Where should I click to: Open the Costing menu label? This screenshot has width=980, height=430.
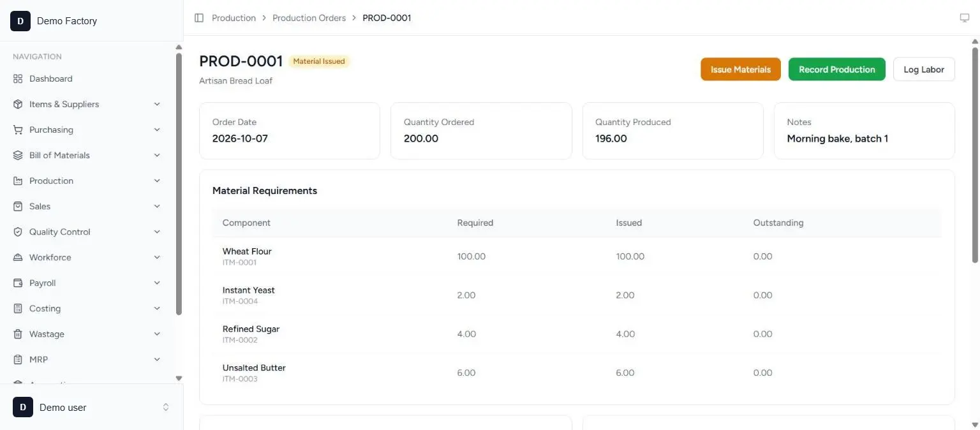(x=45, y=308)
